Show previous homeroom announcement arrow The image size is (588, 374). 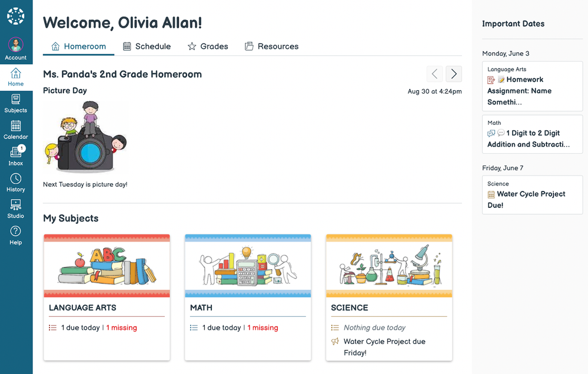coord(435,74)
